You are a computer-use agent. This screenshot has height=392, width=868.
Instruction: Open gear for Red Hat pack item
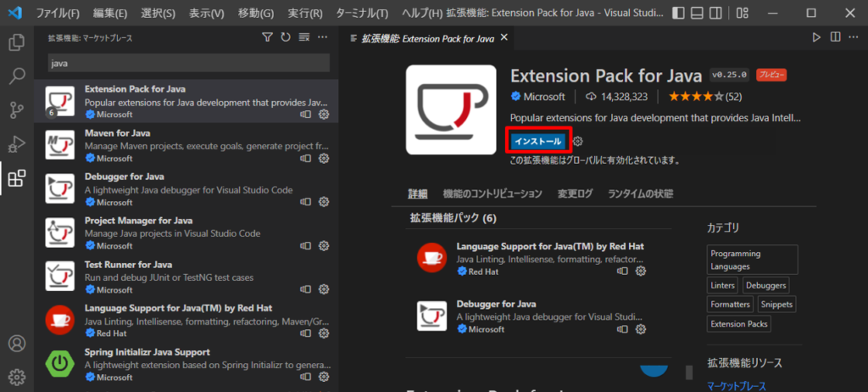coord(641,272)
